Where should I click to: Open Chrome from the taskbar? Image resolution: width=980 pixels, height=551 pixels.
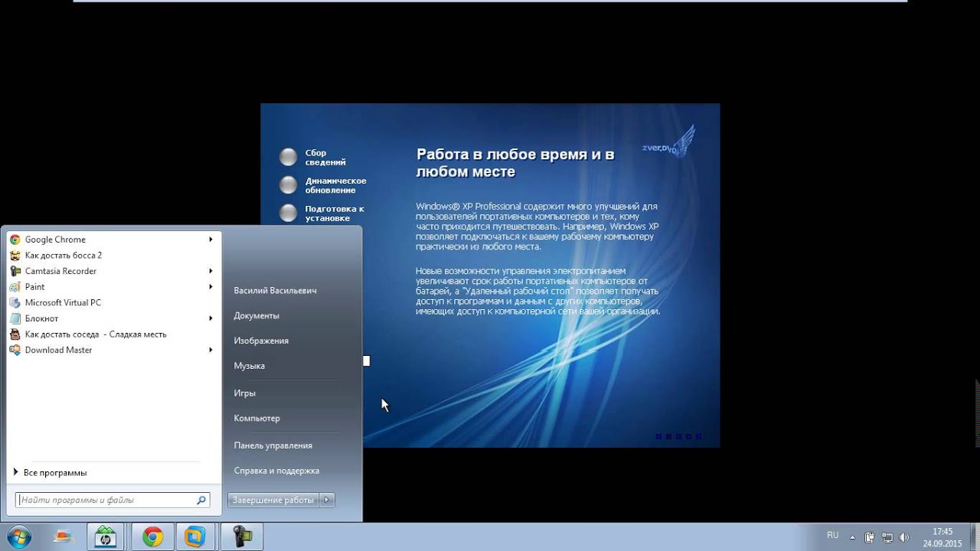pos(152,537)
